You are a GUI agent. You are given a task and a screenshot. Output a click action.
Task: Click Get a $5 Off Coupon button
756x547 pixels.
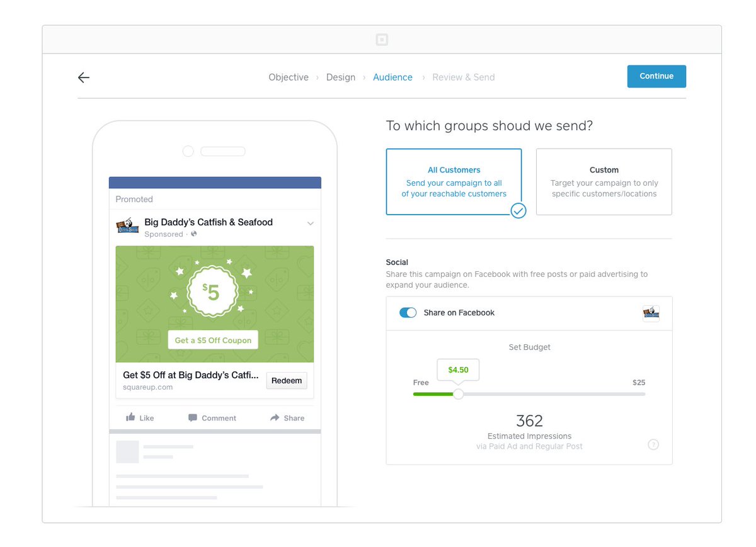coord(213,340)
